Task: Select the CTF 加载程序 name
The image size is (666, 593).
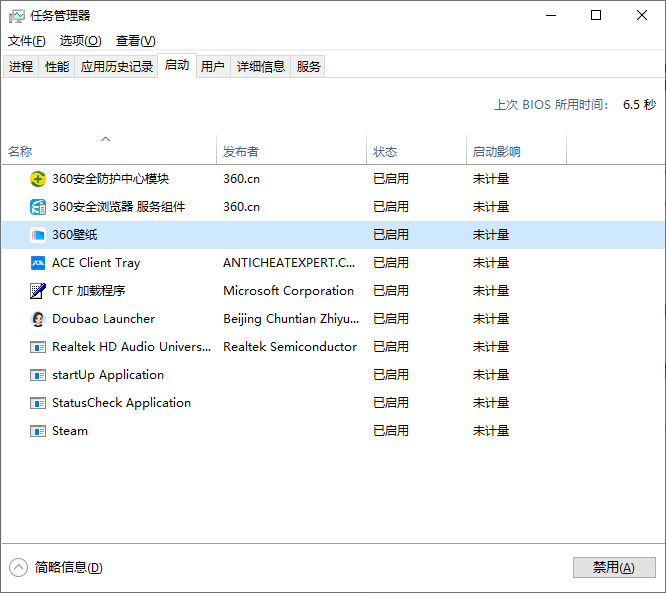Action: pos(88,291)
